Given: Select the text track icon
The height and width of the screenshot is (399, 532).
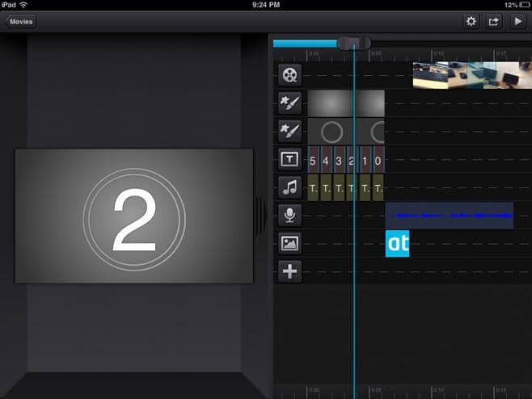Looking at the screenshot, I should pyautogui.click(x=289, y=159).
